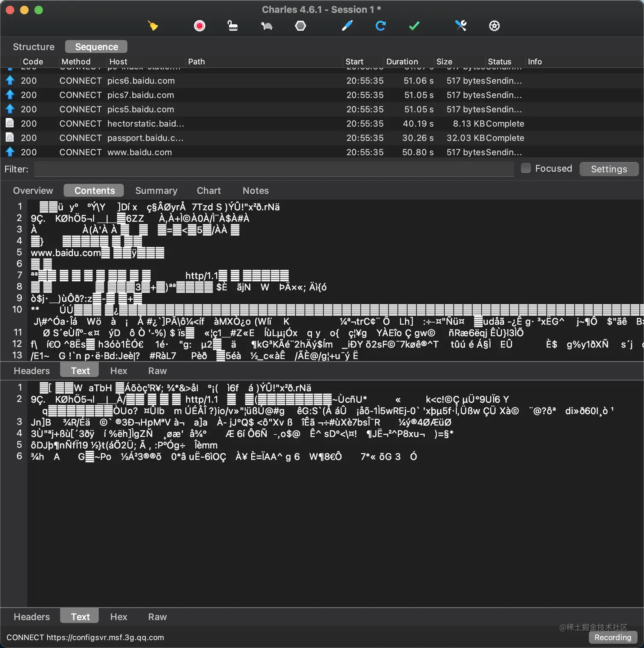Select response Hex tab at bottom
Image resolution: width=644 pixels, height=648 pixels.
point(118,617)
